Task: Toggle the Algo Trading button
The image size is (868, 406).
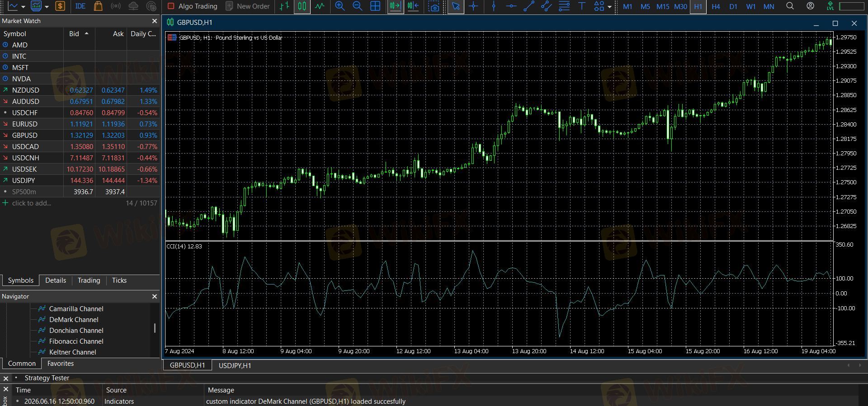Action: click(192, 6)
